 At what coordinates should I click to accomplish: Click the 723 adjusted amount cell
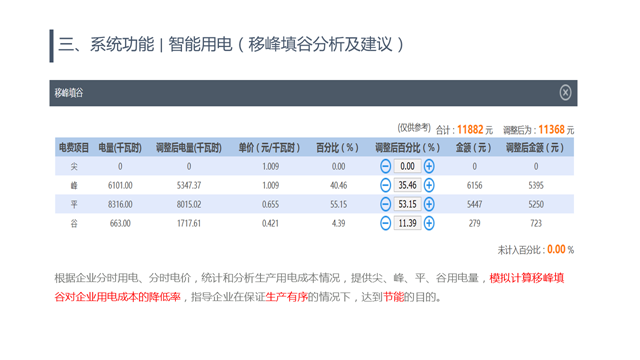click(536, 224)
